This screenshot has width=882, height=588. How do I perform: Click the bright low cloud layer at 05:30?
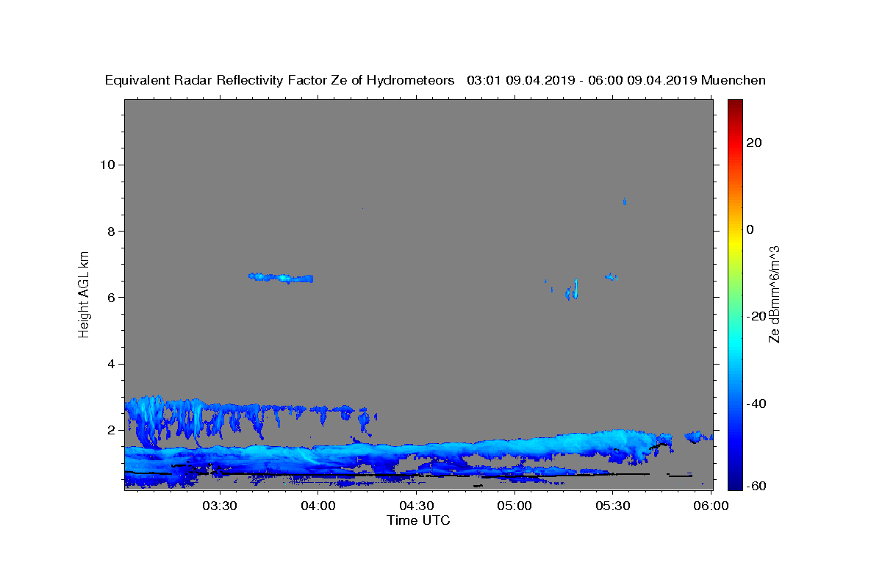point(613,442)
